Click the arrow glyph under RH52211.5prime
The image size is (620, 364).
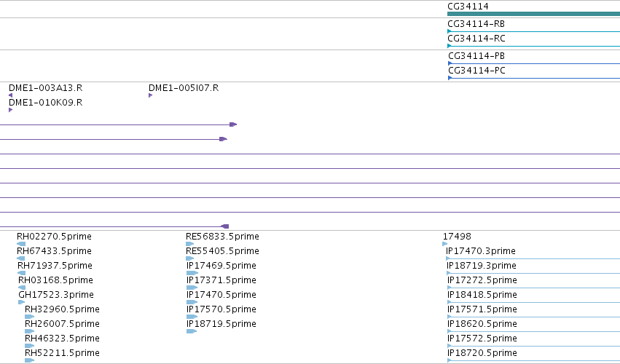click(30, 360)
